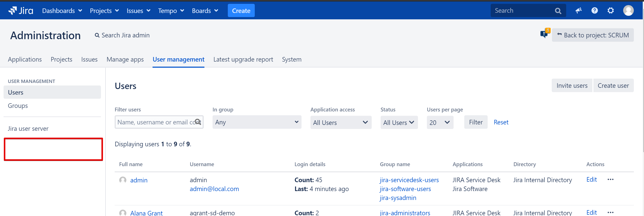Select Users in the sidebar

[52, 92]
